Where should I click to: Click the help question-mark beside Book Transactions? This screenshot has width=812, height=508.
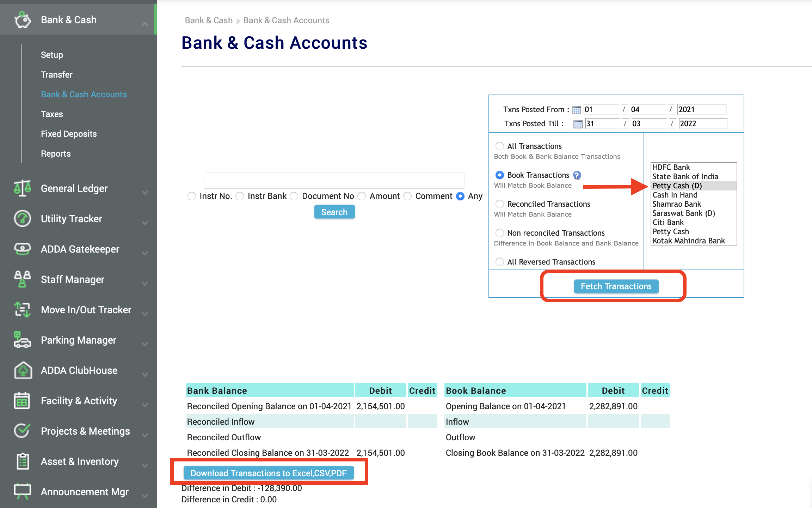[577, 175]
